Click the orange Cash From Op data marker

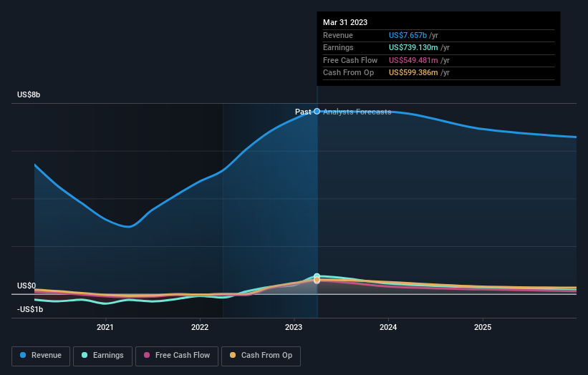[x=317, y=280]
